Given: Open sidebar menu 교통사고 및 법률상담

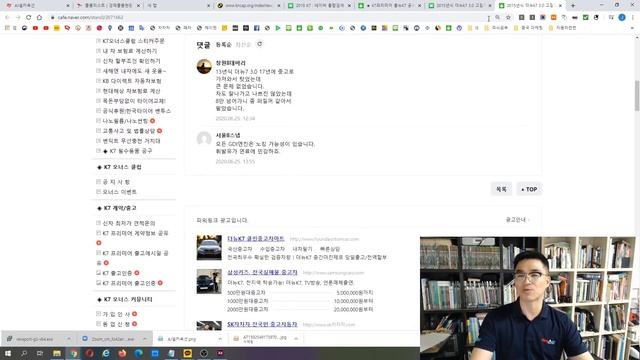Looking at the screenshot, I should tap(129, 131).
